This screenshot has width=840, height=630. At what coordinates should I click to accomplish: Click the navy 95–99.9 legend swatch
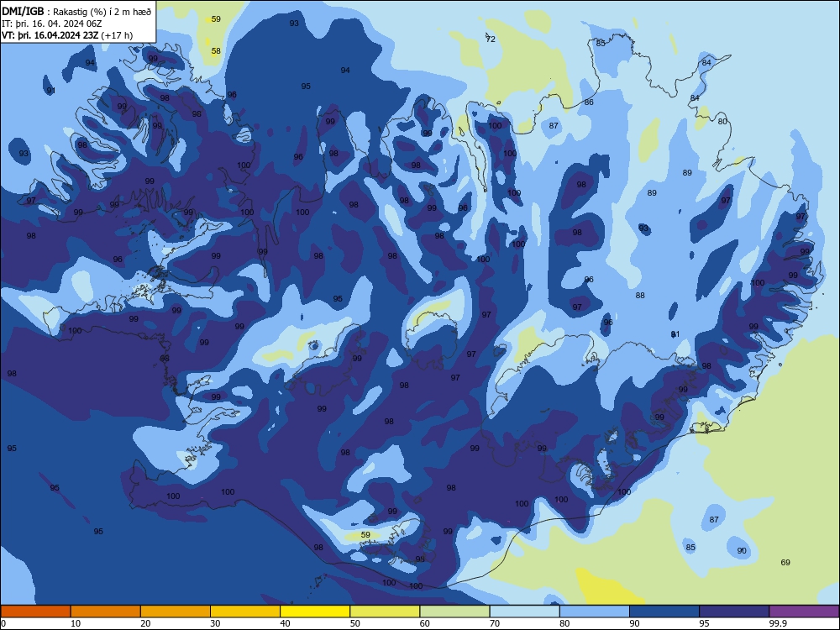[734, 612]
